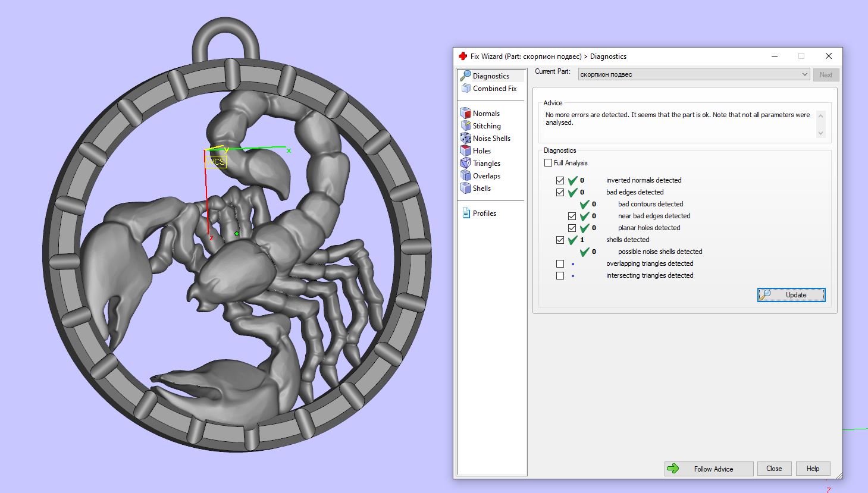The height and width of the screenshot is (493, 868).
Task: Open the Profiles page
Action: tap(484, 213)
